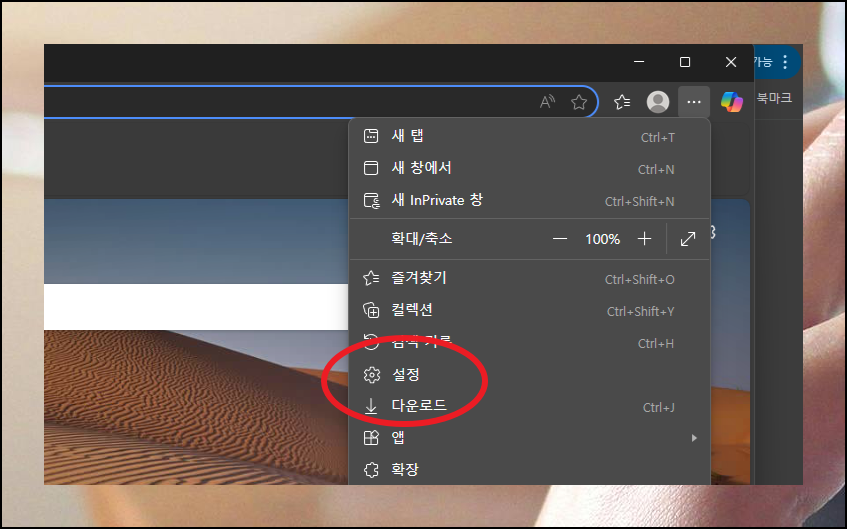Decrease zoom with the minus button
Screen dimensions: 847x529
click(560, 239)
